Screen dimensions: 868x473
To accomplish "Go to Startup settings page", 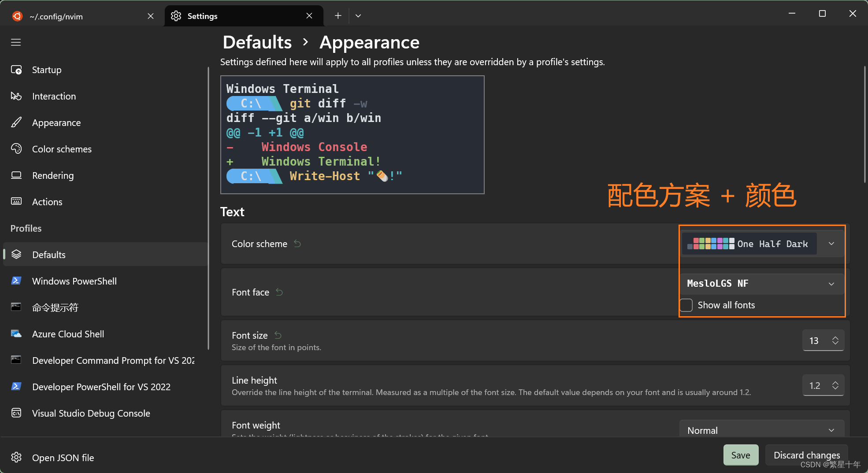I will pyautogui.click(x=104, y=70).
